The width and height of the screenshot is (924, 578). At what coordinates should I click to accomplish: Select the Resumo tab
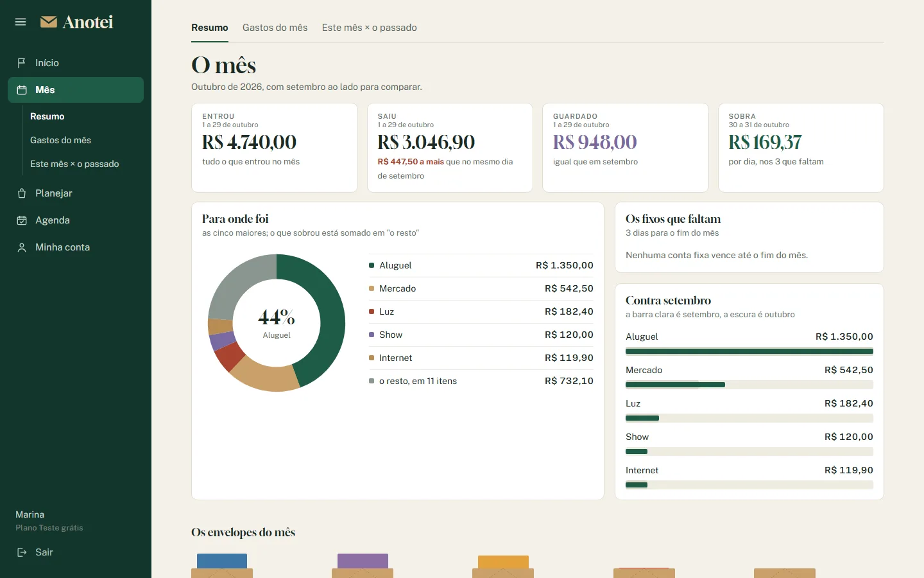pyautogui.click(x=210, y=28)
